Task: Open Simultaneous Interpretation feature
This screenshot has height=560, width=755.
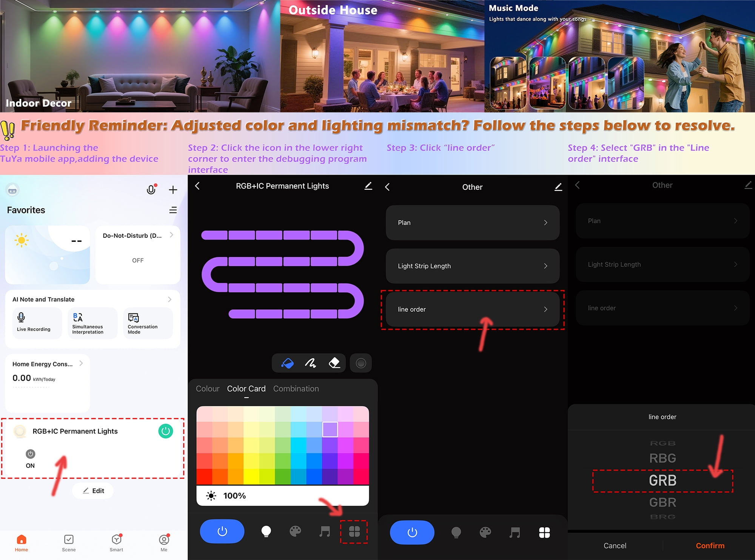Action: [92, 323]
